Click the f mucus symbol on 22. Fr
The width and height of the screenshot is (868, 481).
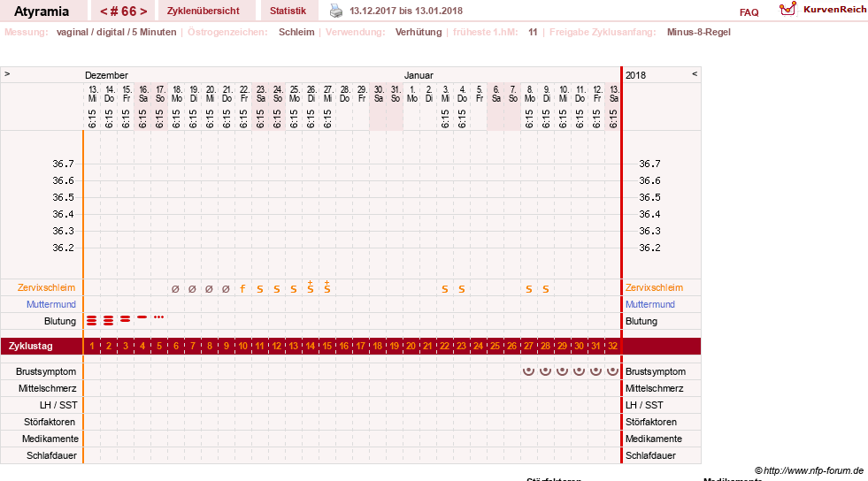(242, 288)
